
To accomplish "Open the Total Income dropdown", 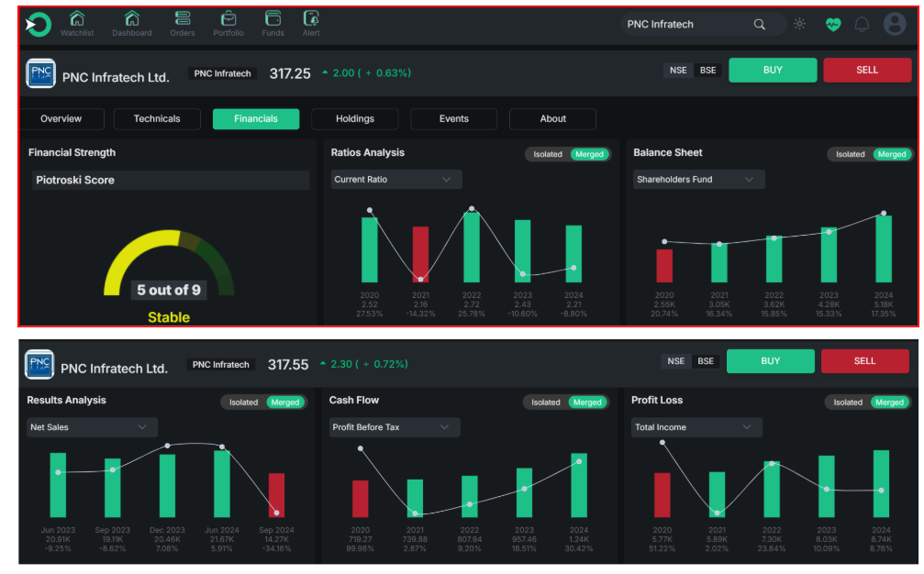I will [696, 427].
